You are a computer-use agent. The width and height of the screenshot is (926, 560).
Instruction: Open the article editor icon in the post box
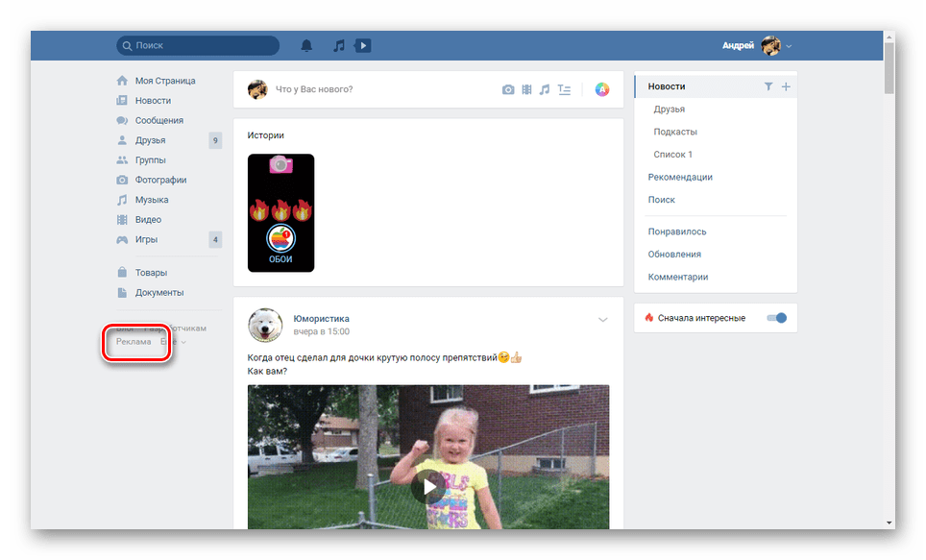pos(565,89)
